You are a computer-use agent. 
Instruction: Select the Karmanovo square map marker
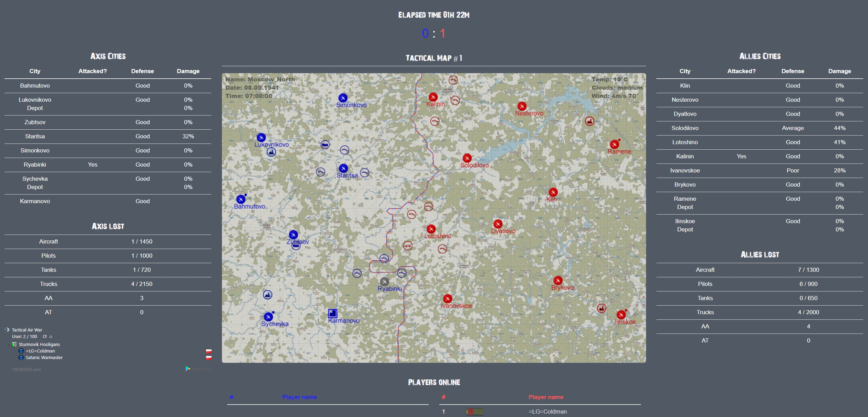click(x=333, y=313)
